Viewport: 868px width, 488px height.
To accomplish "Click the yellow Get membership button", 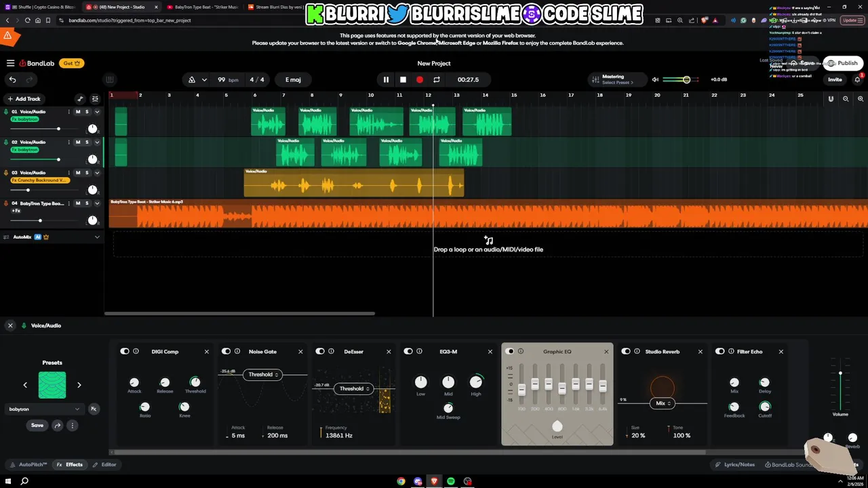I will 71,63.
